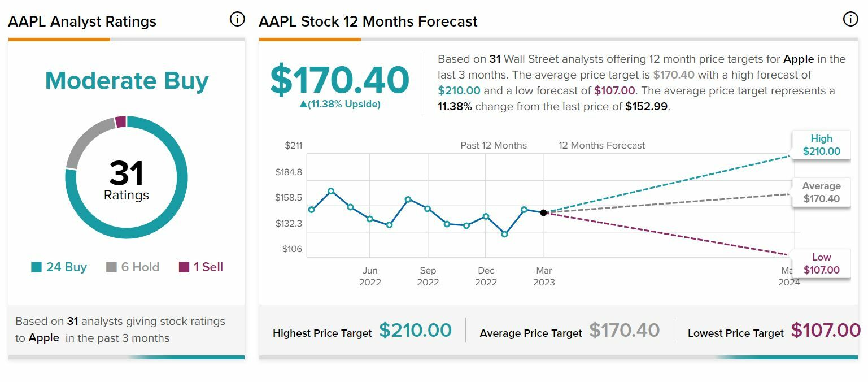
Task: Click the black current price dot on chart
Action: coord(543,212)
